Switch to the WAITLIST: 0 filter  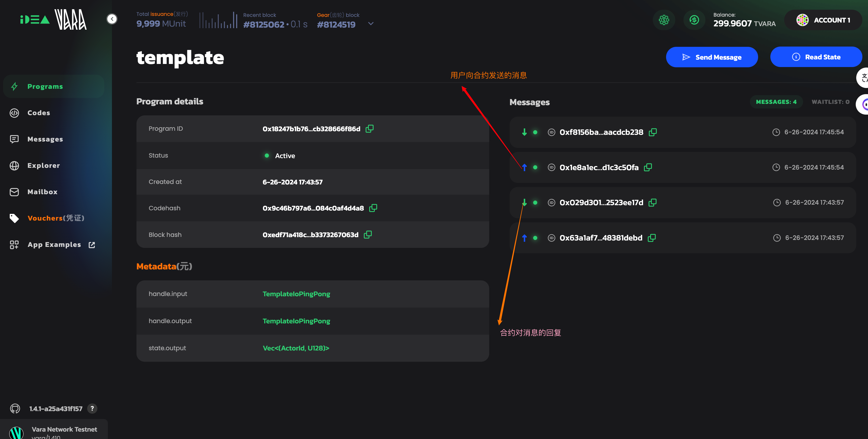pyautogui.click(x=830, y=102)
